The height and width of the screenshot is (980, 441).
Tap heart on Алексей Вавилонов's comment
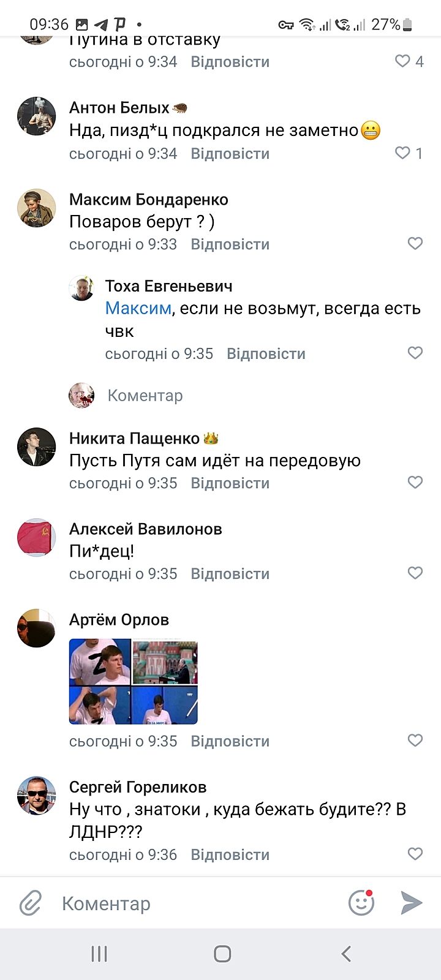tap(415, 573)
